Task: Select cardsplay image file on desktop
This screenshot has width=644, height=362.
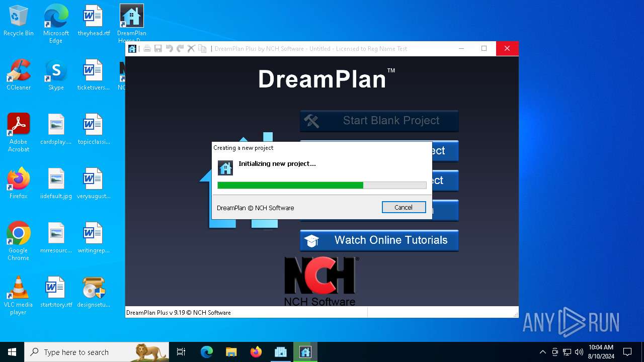Action: pyautogui.click(x=56, y=130)
